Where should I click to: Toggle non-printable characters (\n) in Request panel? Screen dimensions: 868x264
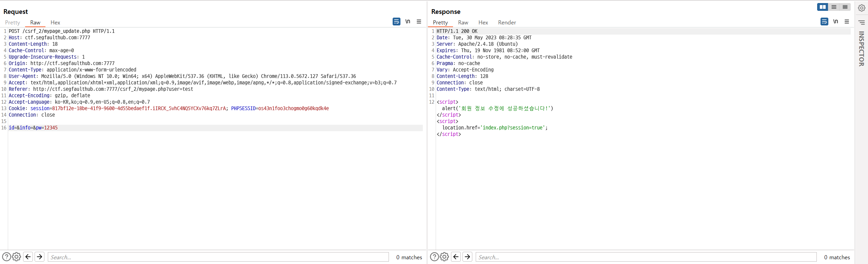pyautogui.click(x=408, y=22)
